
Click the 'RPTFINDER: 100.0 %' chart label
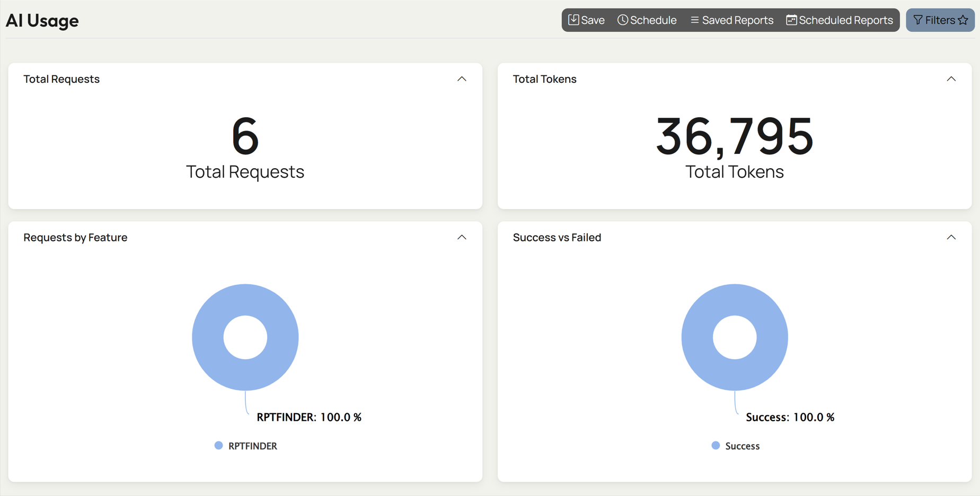[x=309, y=417]
